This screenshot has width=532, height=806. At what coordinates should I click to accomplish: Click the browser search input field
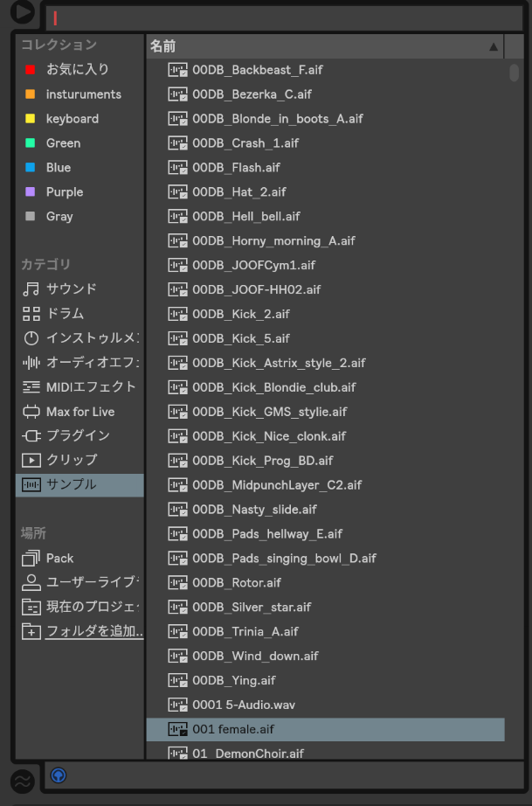(x=280, y=17)
